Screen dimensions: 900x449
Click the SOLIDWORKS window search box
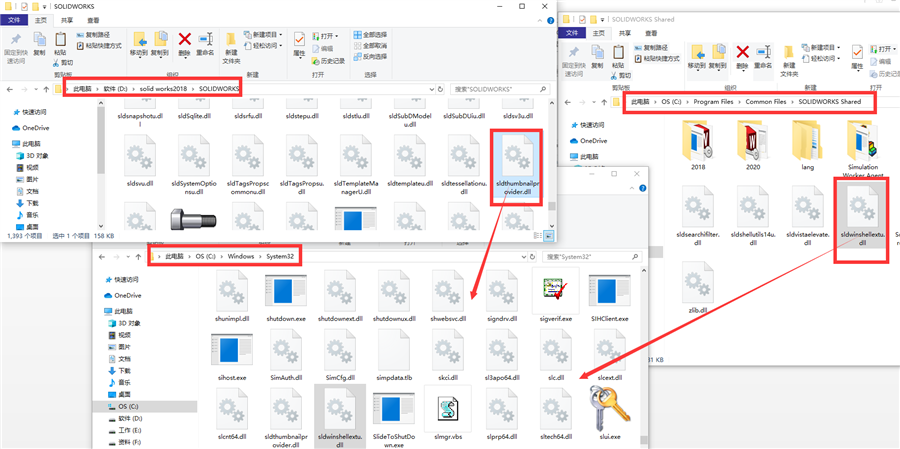click(498, 90)
